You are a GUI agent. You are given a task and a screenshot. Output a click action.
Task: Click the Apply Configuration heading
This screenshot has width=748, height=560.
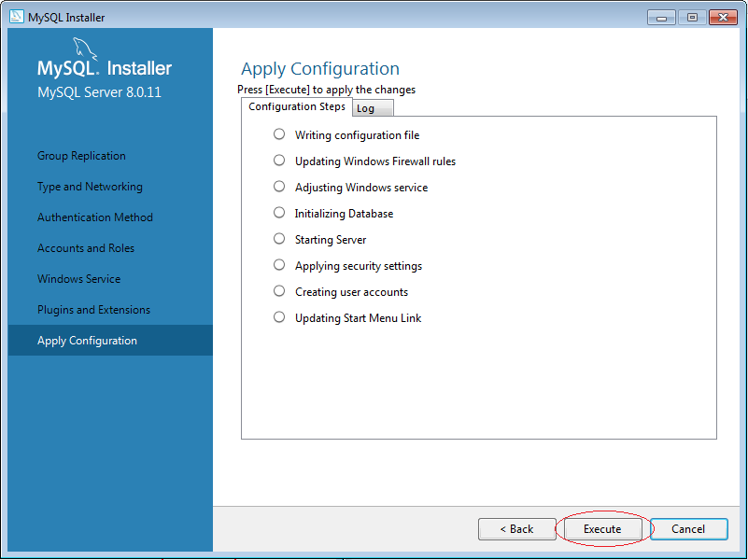click(320, 69)
